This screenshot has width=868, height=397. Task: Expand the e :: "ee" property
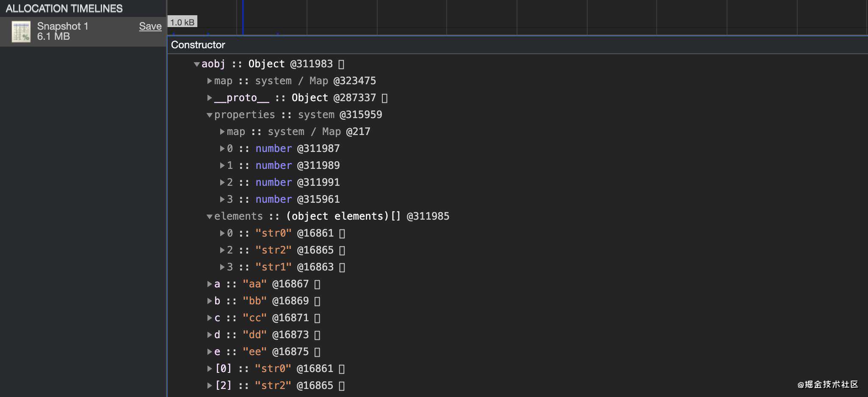[x=210, y=352]
